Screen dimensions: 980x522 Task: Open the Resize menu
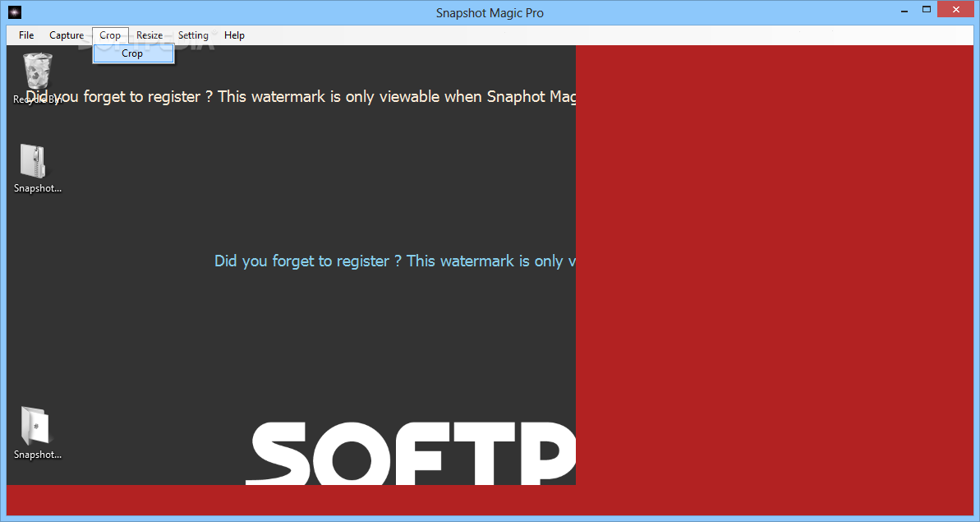point(150,35)
